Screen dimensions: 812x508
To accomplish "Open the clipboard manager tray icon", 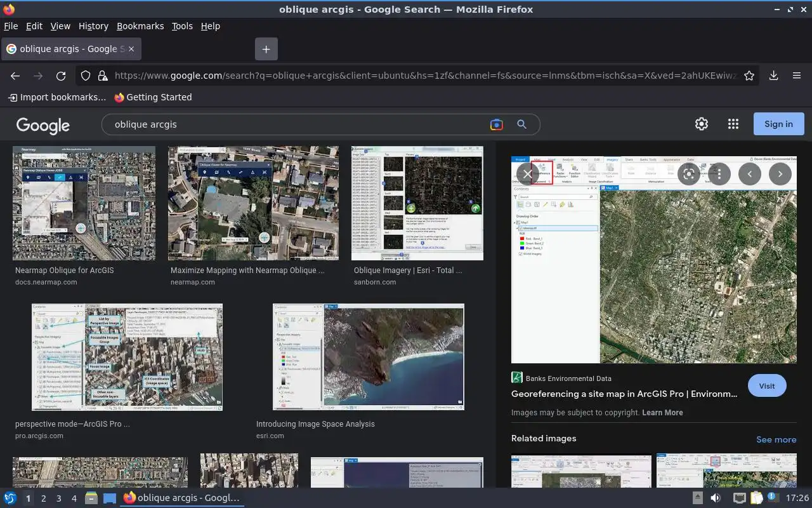I will (756, 498).
